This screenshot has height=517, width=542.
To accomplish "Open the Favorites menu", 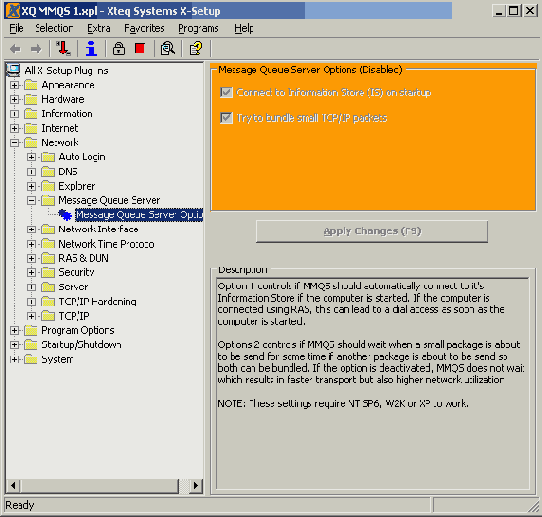I will tap(144, 28).
